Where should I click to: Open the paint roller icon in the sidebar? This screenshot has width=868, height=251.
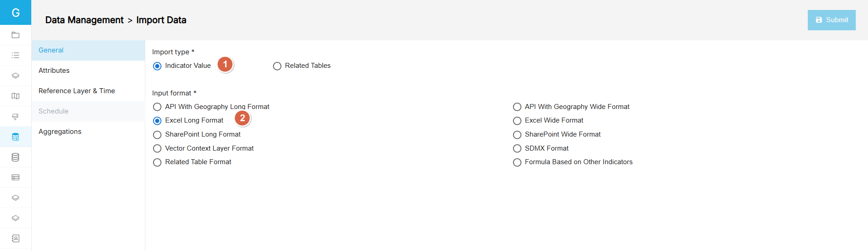(x=15, y=117)
